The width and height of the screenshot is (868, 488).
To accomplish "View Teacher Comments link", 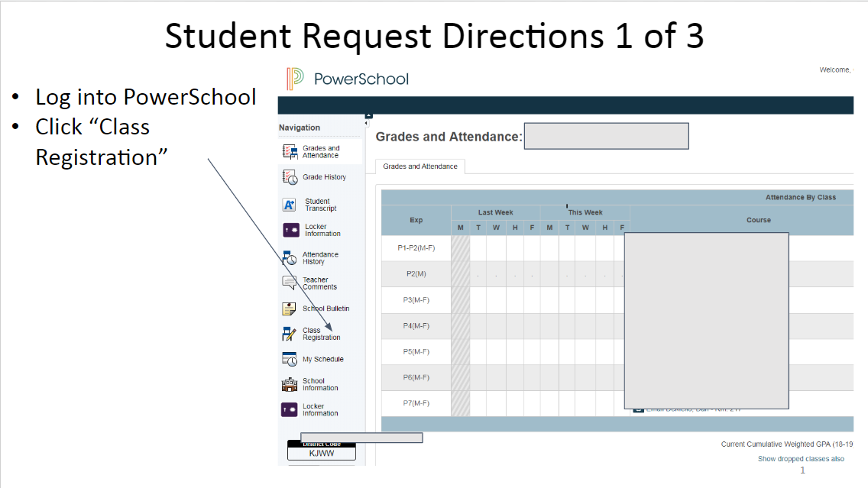I will [319, 283].
